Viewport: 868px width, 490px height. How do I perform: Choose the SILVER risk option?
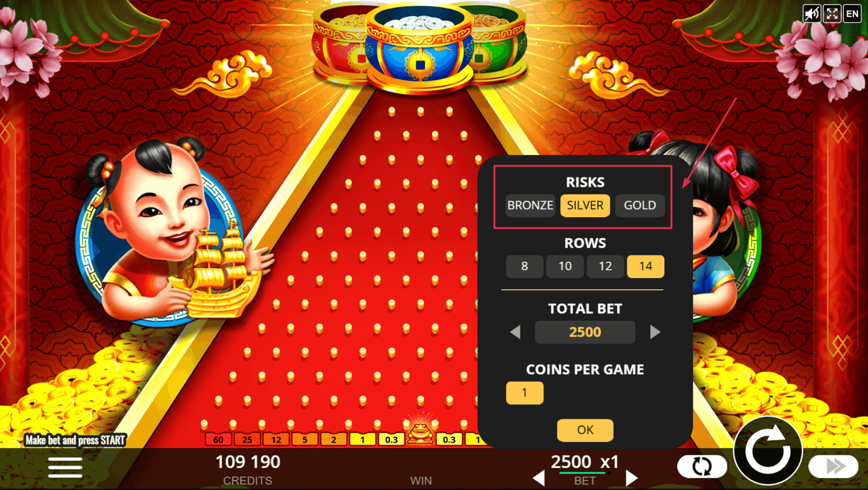pos(585,205)
